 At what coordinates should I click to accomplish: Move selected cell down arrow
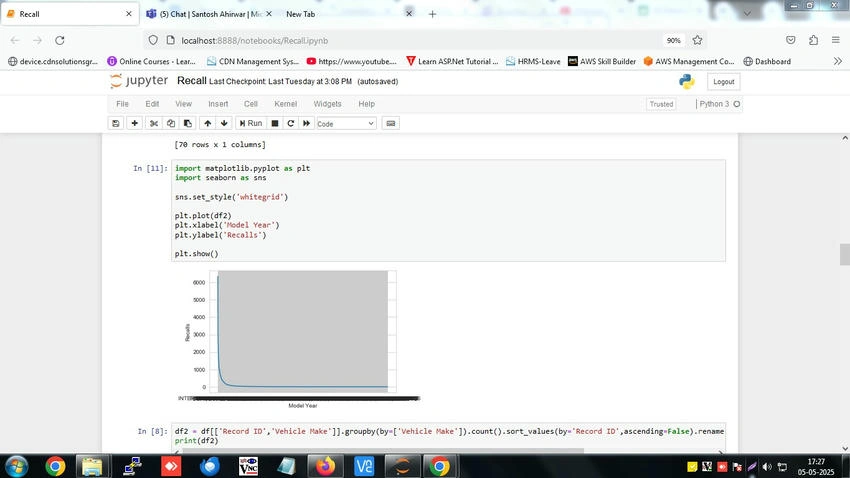click(224, 124)
